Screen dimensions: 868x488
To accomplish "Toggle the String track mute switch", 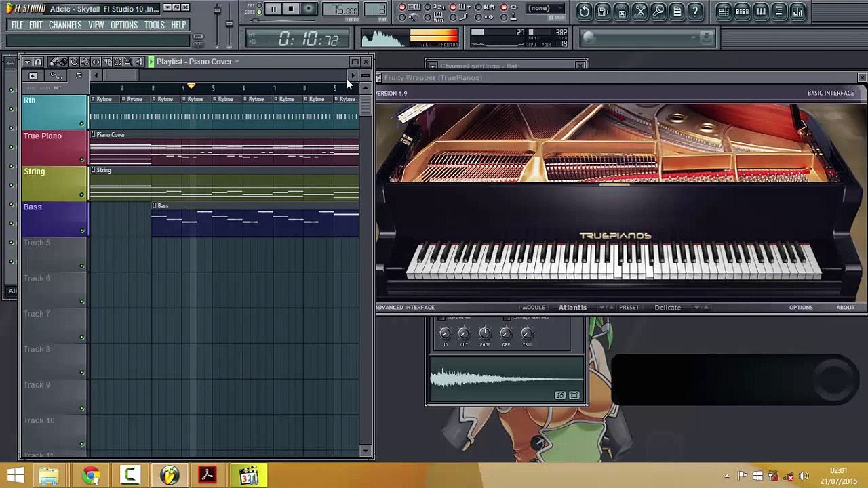I will 82,195.
